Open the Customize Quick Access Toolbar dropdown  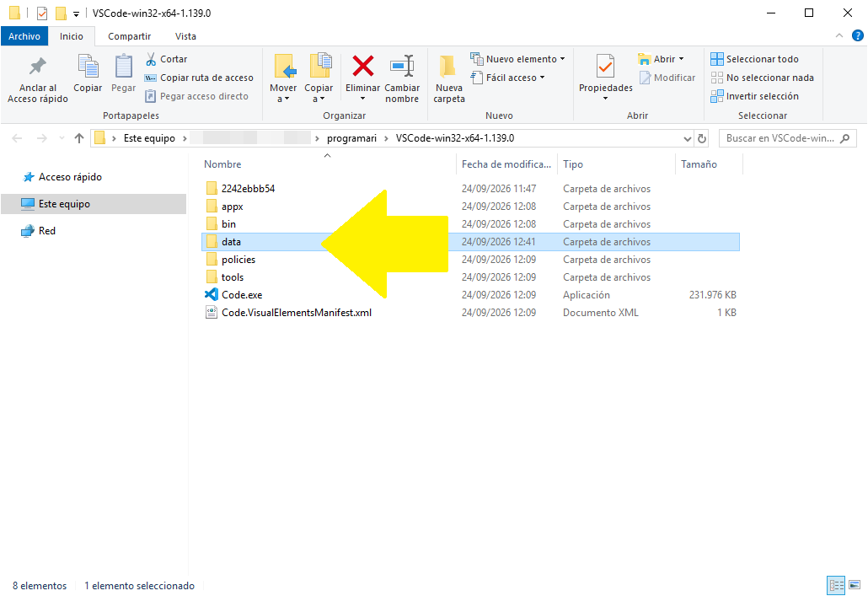point(77,13)
